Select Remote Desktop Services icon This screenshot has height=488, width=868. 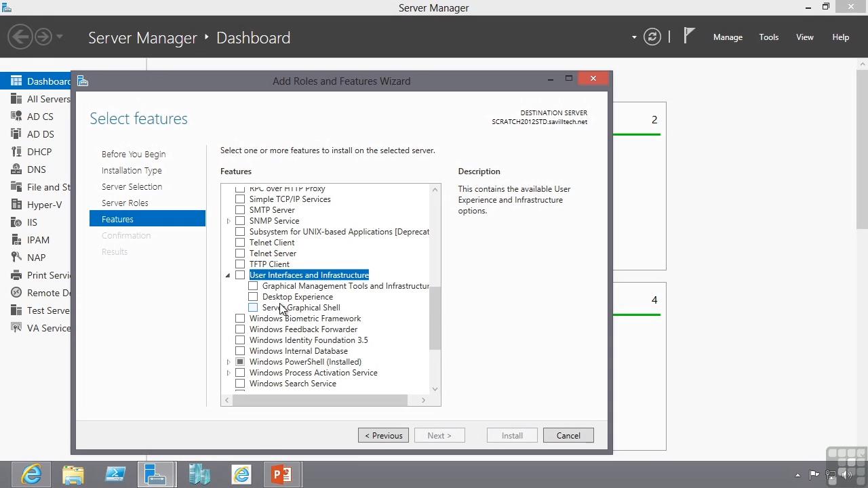16,293
